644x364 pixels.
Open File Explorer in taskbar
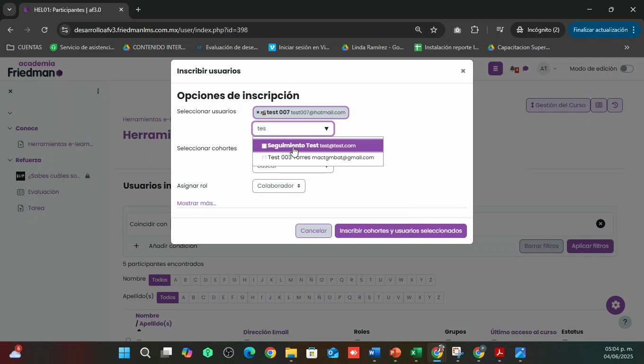(x=291, y=353)
